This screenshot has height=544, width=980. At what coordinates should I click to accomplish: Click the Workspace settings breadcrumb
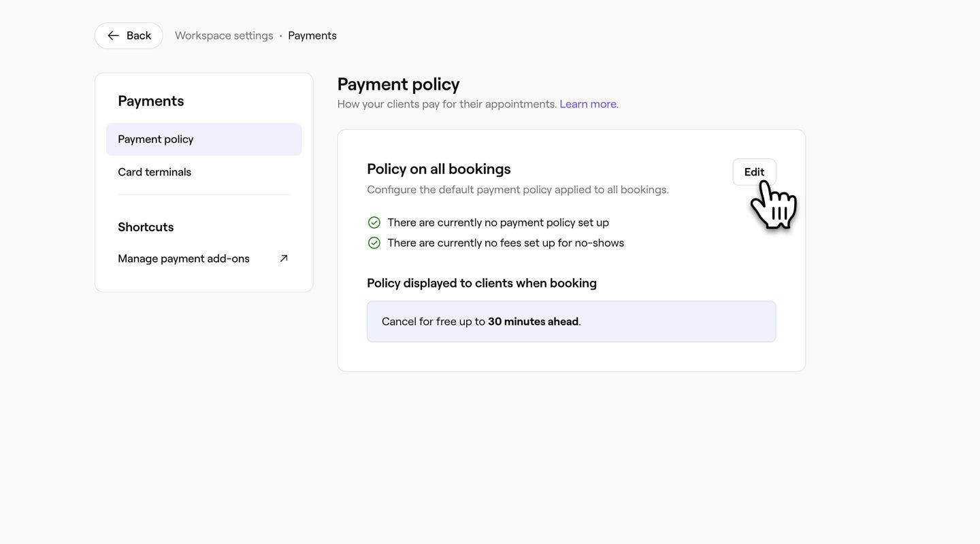pyautogui.click(x=224, y=35)
